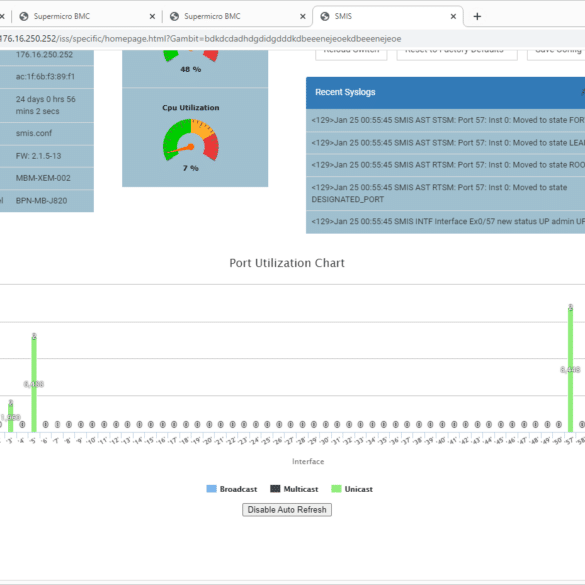Viewport: 585px width, 585px height.
Task: Click the BPN-MB-J820 entry
Action: point(41,201)
